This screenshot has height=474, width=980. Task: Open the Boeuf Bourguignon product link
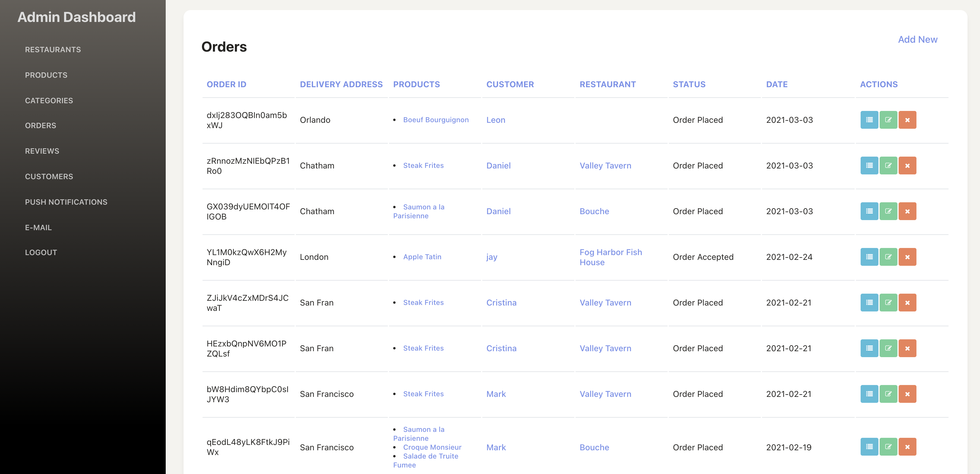point(436,120)
